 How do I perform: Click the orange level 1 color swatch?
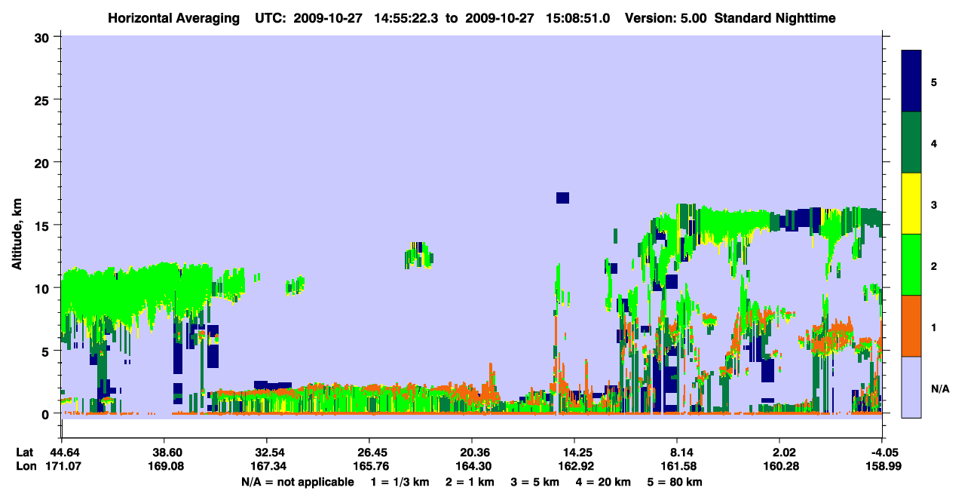point(912,326)
